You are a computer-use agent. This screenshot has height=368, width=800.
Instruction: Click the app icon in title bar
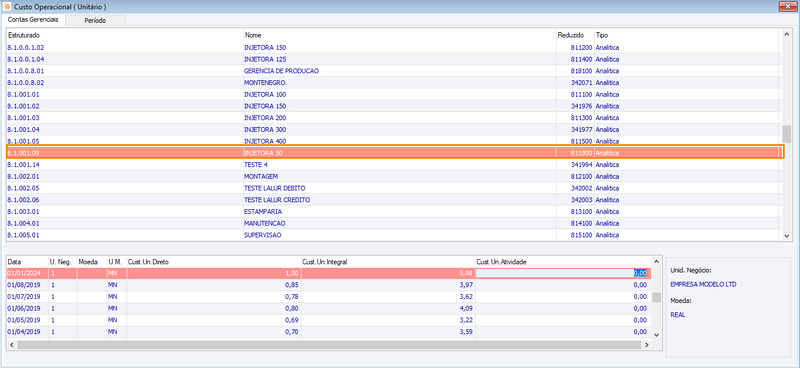point(7,6)
